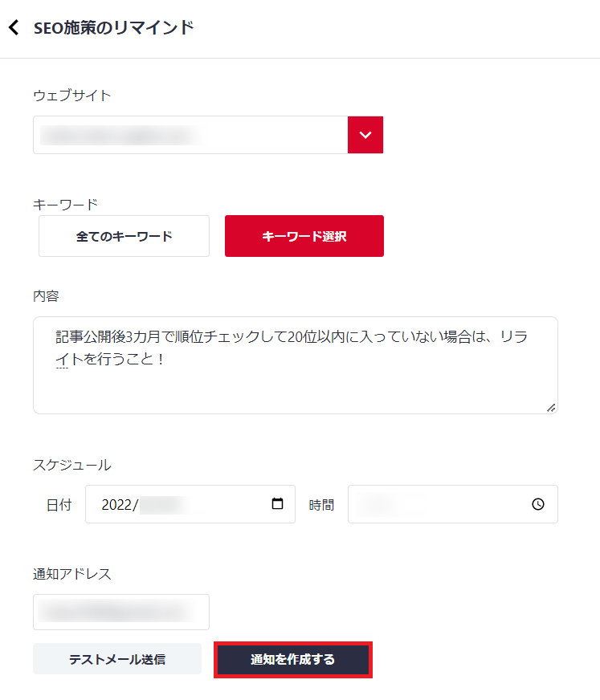Viewport: 600px width, 700px height.
Task: Focus the 内容 text area
Action: pyautogui.click(x=296, y=365)
